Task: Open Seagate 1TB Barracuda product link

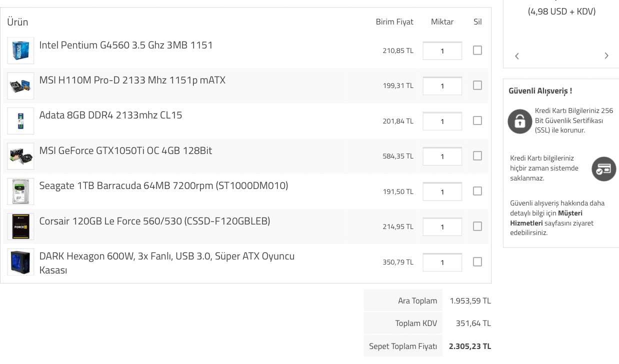Action: click(x=163, y=186)
